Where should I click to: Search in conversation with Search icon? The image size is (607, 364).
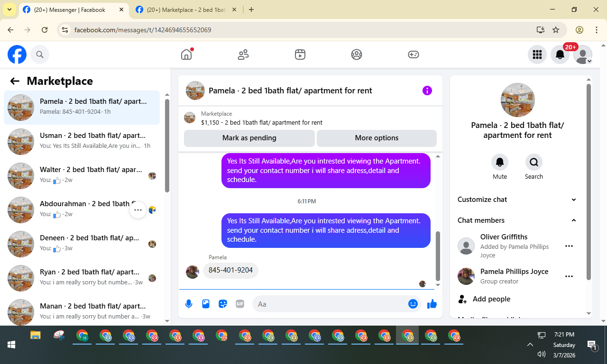pos(534,162)
